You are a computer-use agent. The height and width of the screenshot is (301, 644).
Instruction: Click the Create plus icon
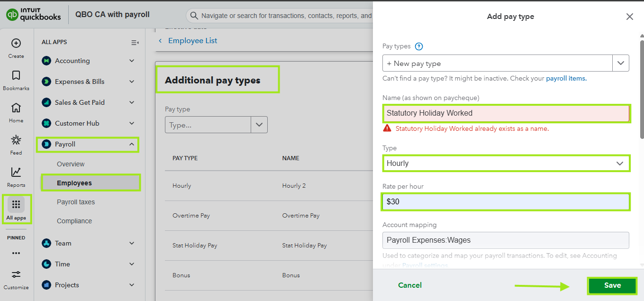tap(16, 44)
